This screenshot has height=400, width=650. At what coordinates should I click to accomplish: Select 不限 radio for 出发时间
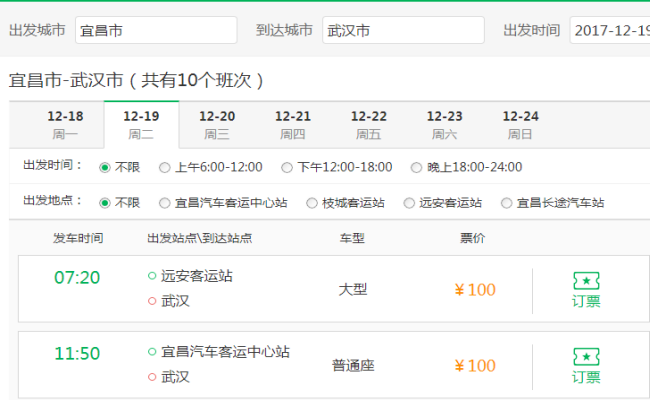(x=104, y=167)
